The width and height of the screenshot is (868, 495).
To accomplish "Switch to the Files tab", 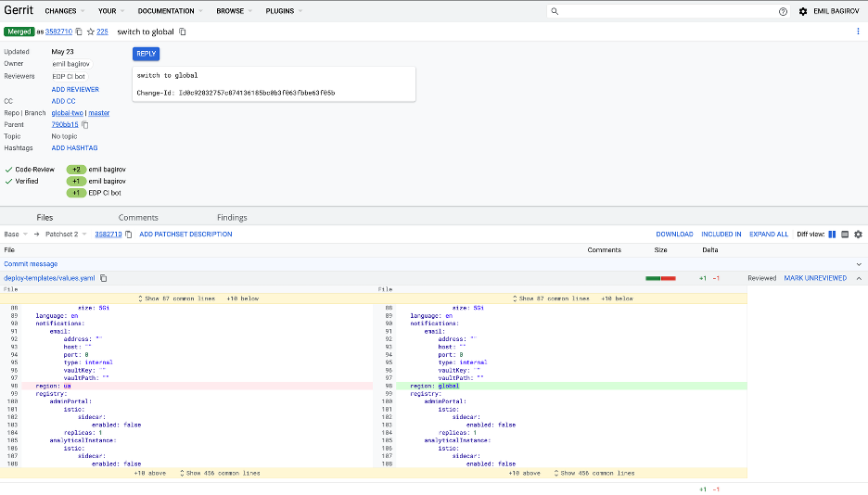I will [x=45, y=217].
